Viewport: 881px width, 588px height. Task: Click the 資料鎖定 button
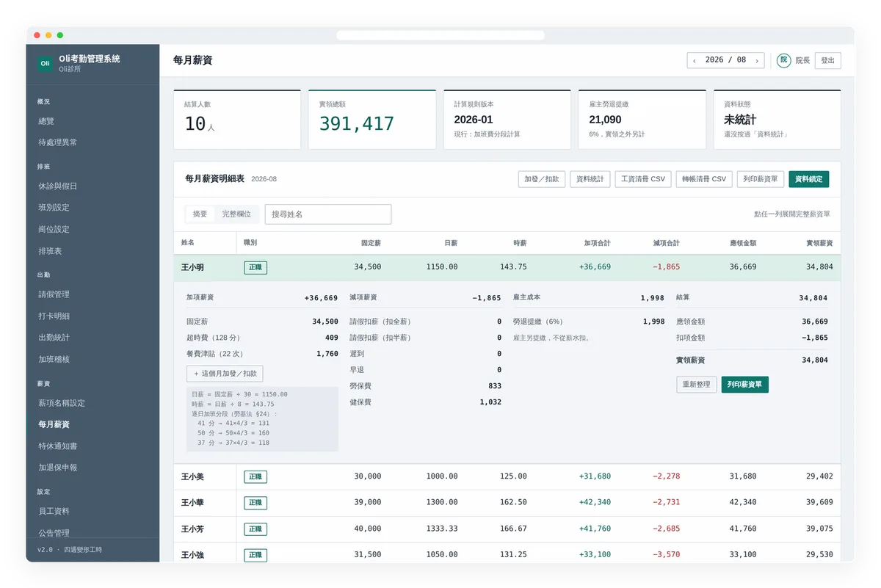pyautogui.click(x=809, y=179)
